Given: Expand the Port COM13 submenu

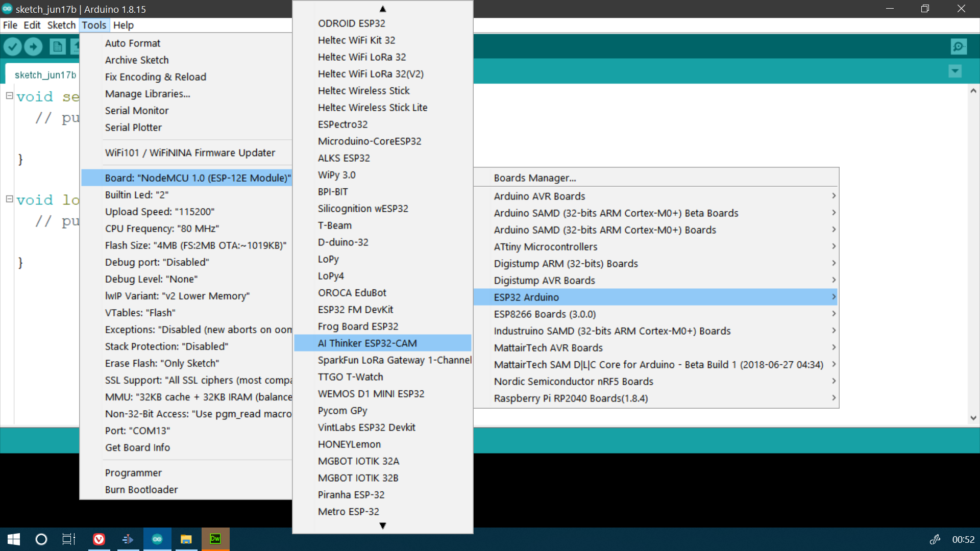Looking at the screenshot, I should (x=187, y=431).
